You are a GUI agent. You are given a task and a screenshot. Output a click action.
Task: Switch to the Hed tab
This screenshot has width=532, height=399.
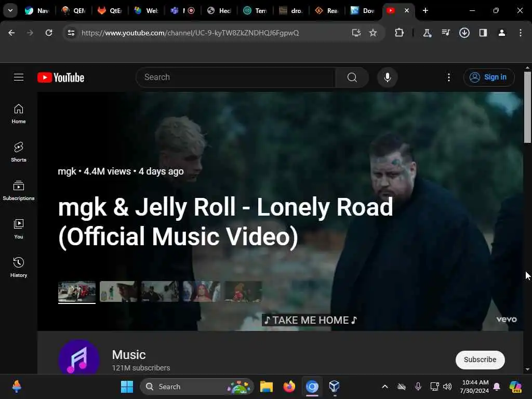(219, 10)
